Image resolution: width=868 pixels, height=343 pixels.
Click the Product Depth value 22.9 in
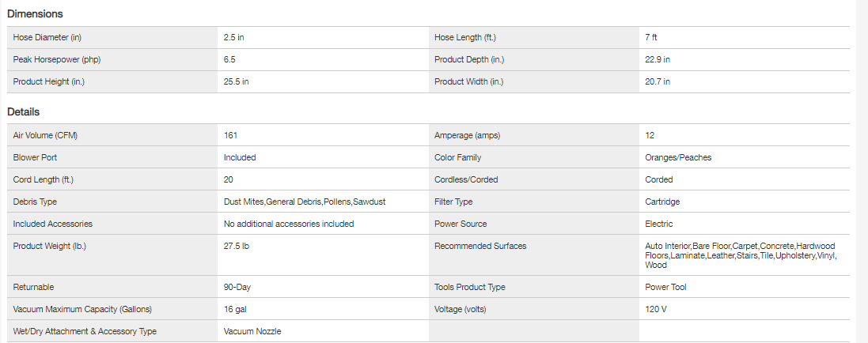(658, 59)
